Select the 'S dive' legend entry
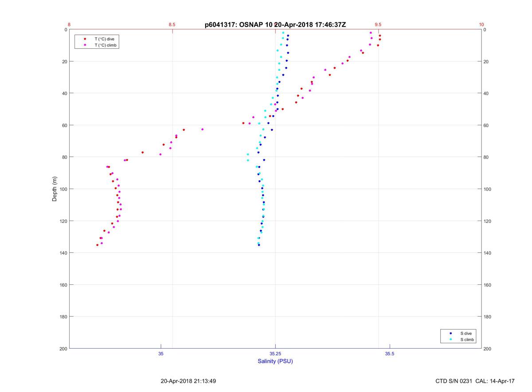The image size is (532, 392). click(x=466, y=333)
